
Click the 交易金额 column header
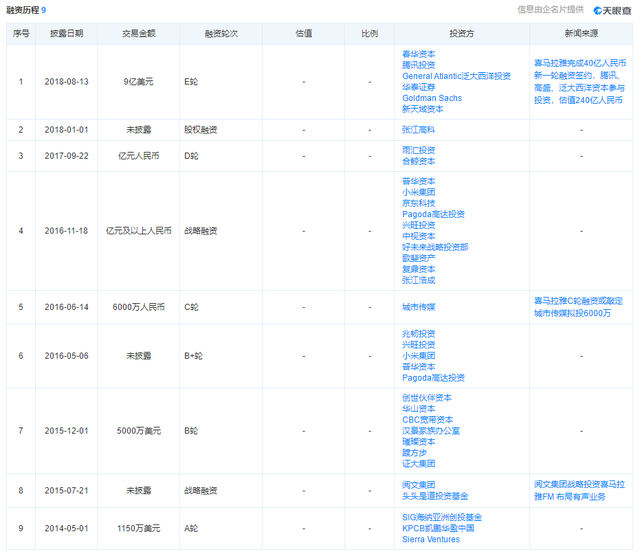[138, 33]
